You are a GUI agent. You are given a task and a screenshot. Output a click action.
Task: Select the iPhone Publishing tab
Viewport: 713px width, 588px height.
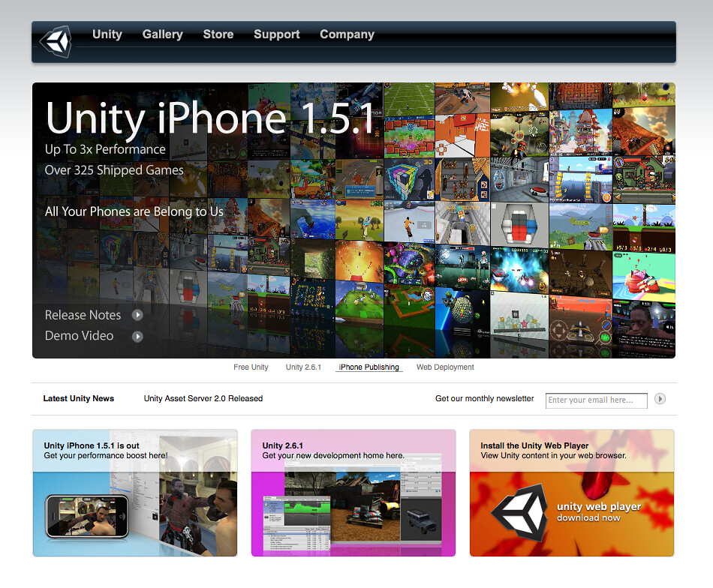click(x=369, y=367)
